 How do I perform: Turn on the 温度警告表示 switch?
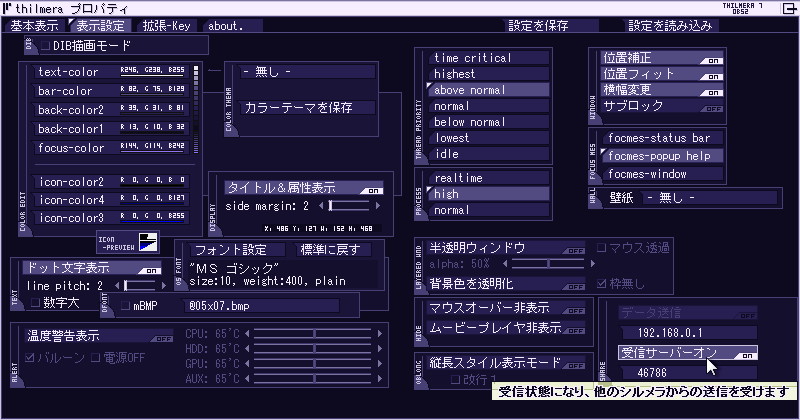tap(99, 336)
